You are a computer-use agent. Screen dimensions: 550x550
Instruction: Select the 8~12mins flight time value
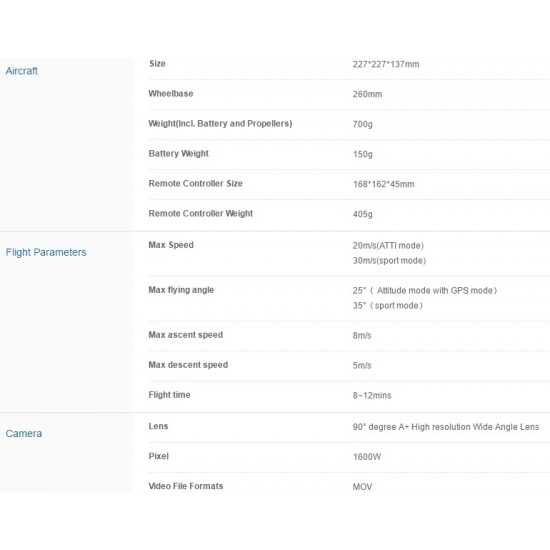click(372, 396)
